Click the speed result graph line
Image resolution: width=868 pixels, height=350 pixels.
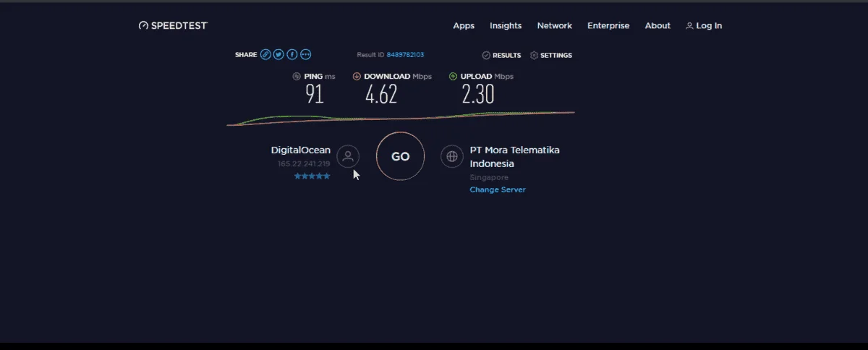[x=401, y=119]
